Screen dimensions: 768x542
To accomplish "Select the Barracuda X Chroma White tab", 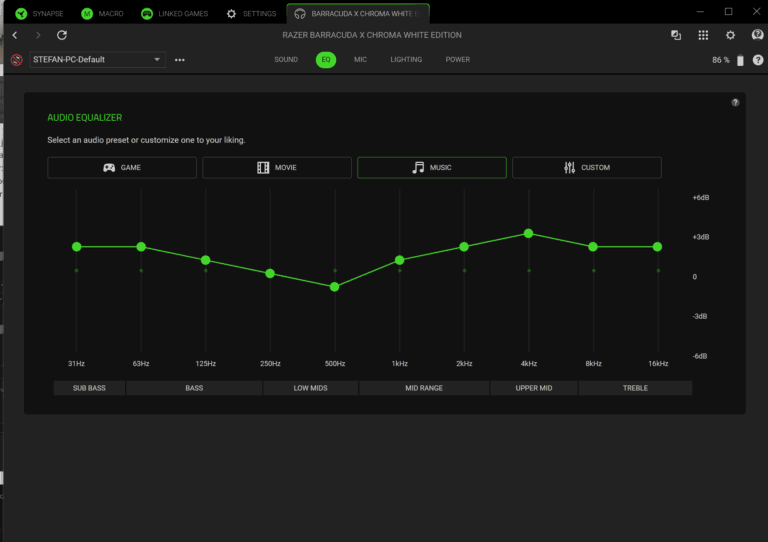I will [x=358, y=13].
